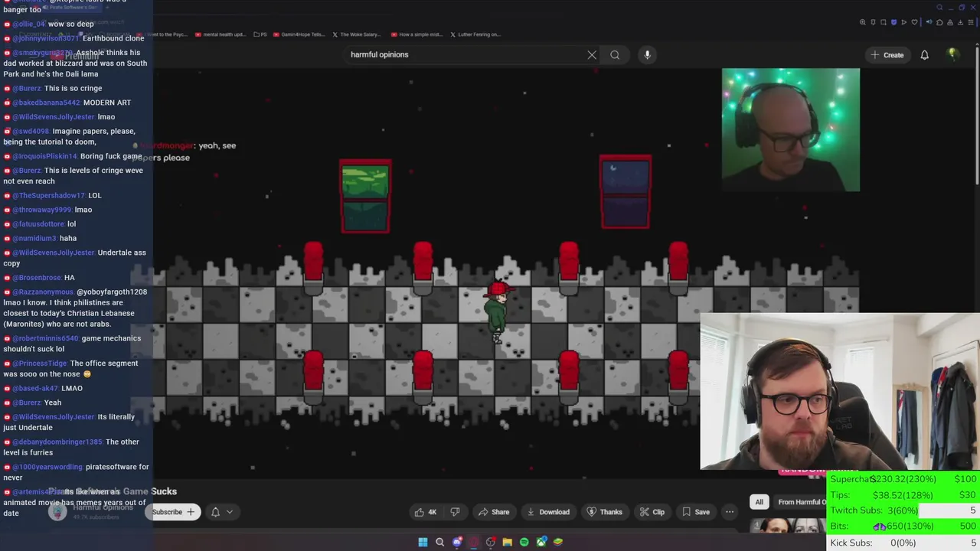Open File Explorer from the taskbar
Viewport: 980px width, 551px height.
(507, 542)
